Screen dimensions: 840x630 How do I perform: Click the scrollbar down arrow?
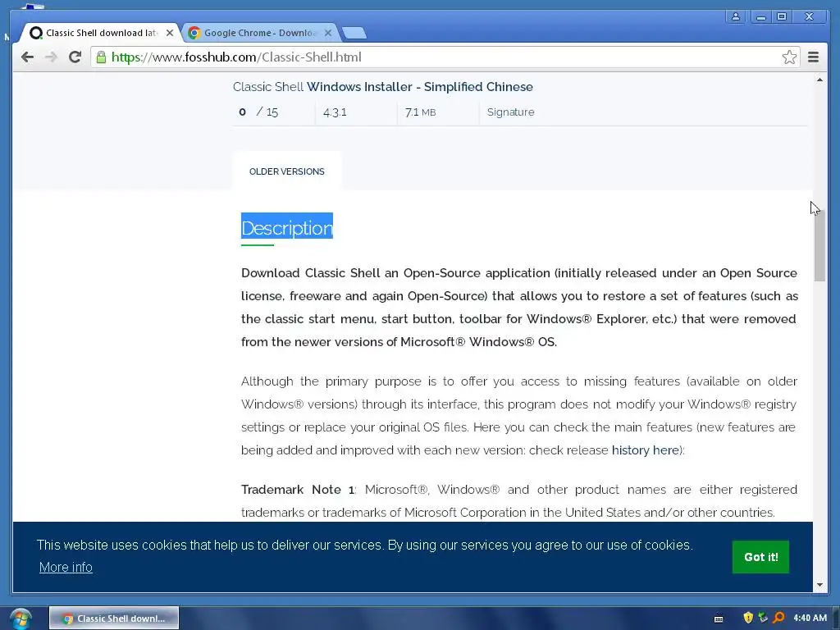click(x=819, y=585)
